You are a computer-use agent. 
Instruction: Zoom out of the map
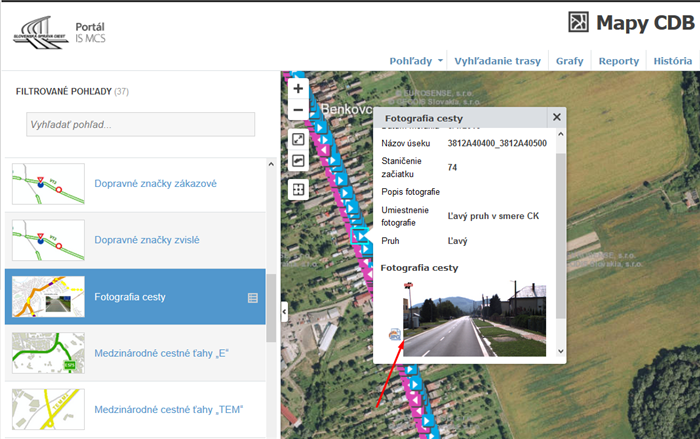click(x=298, y=109)
